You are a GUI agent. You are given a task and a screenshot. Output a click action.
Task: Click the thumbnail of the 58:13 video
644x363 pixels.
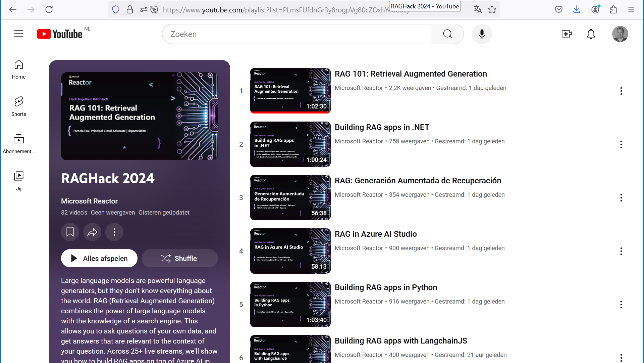pos(290,251)
